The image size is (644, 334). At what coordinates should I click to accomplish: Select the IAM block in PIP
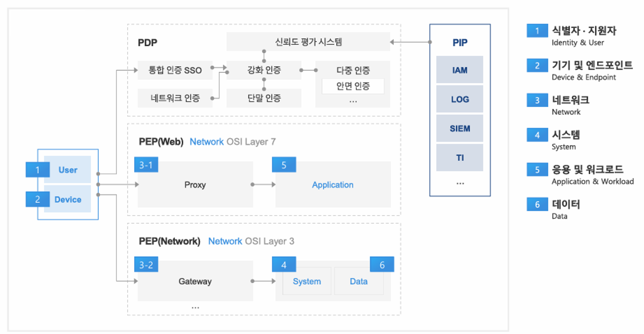coord(460,70)
